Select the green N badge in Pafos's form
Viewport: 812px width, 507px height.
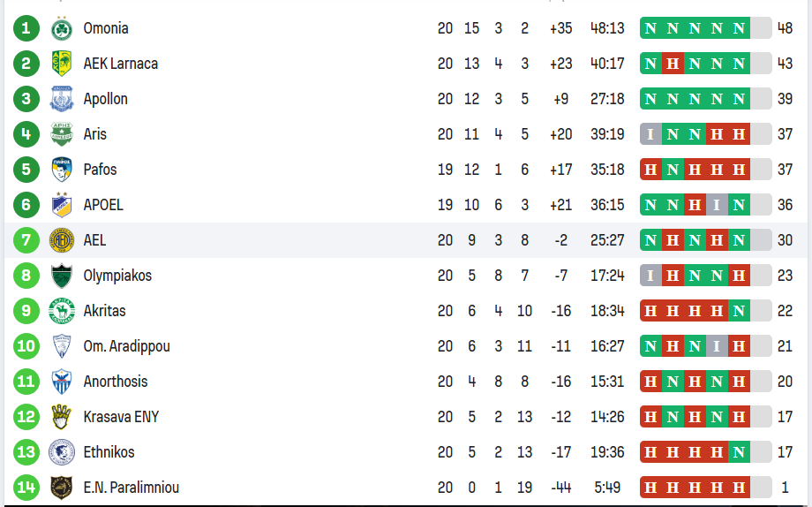coord(673,170)
